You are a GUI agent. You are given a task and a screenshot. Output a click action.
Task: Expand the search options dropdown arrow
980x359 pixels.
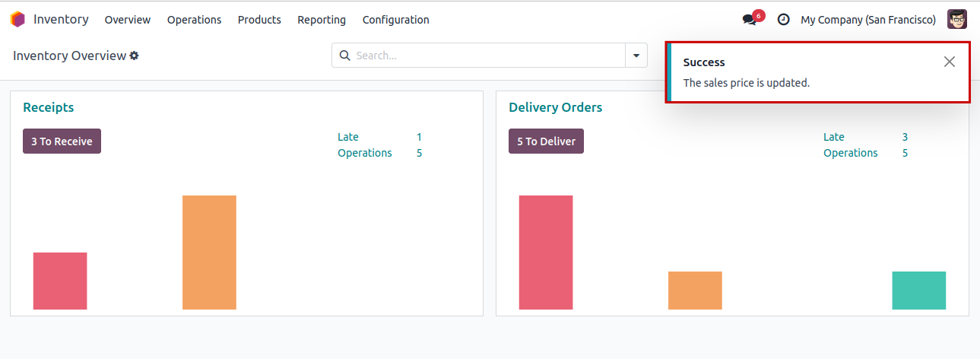[636, 56]
